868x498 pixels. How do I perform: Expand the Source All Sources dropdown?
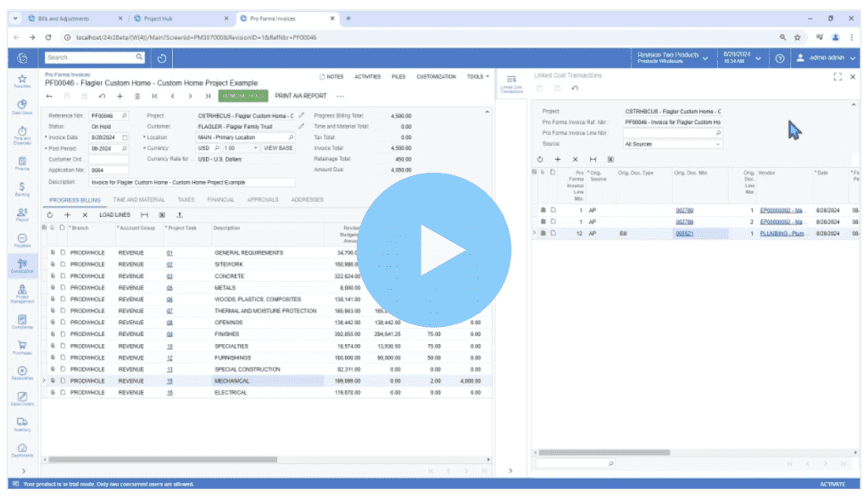click(x=673, y=144)
